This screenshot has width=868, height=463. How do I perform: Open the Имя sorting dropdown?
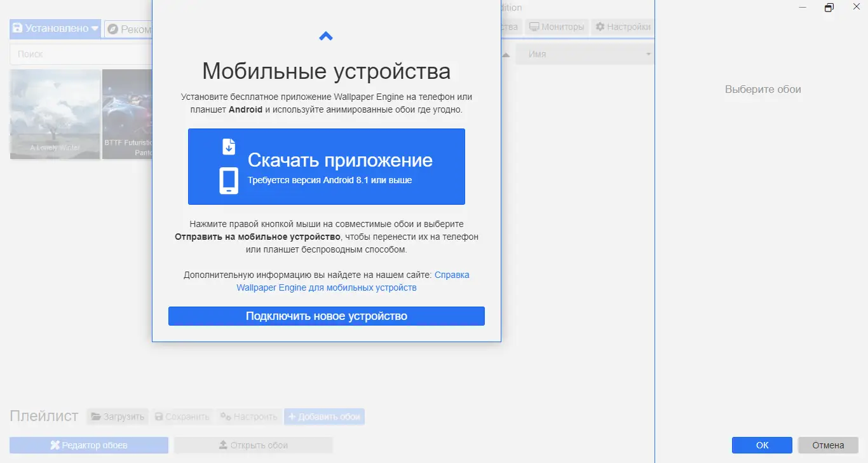649,53
